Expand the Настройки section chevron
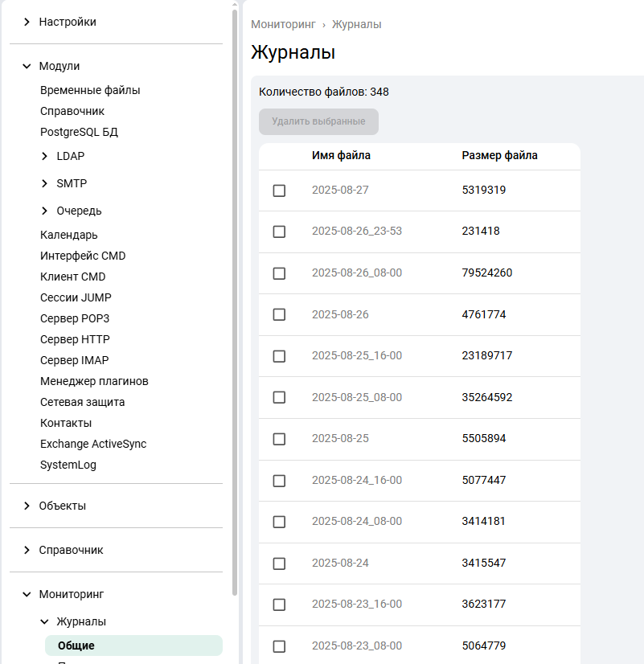Image resolution: width=644 pixels, height=664 pixels. 27,23
